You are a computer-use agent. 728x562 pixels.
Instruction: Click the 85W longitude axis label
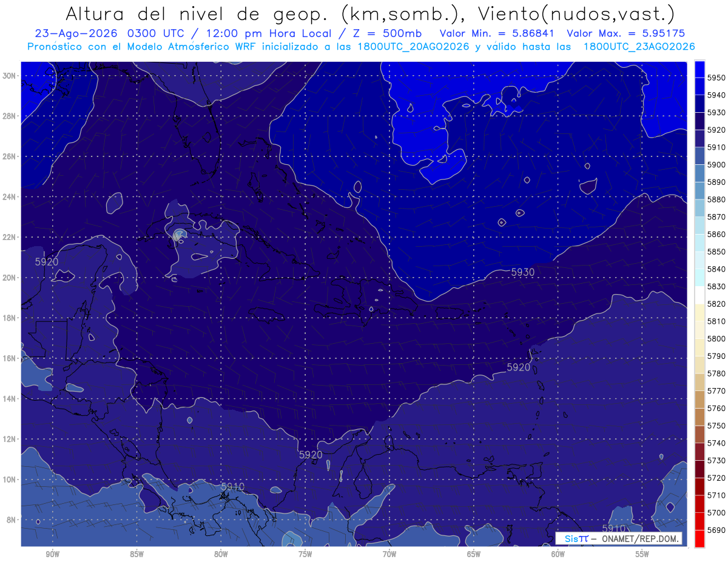coord(137,554)
